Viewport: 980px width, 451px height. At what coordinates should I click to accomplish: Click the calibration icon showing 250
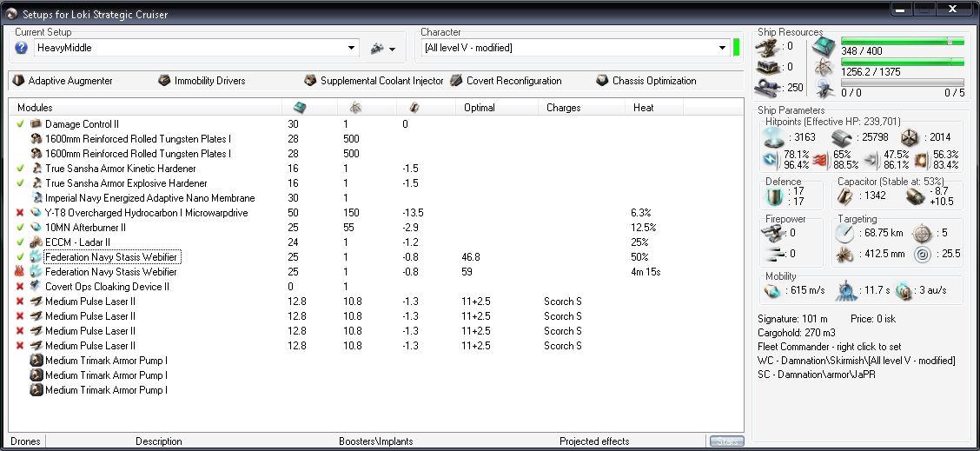pyautogui.click(x=767, y=88)
